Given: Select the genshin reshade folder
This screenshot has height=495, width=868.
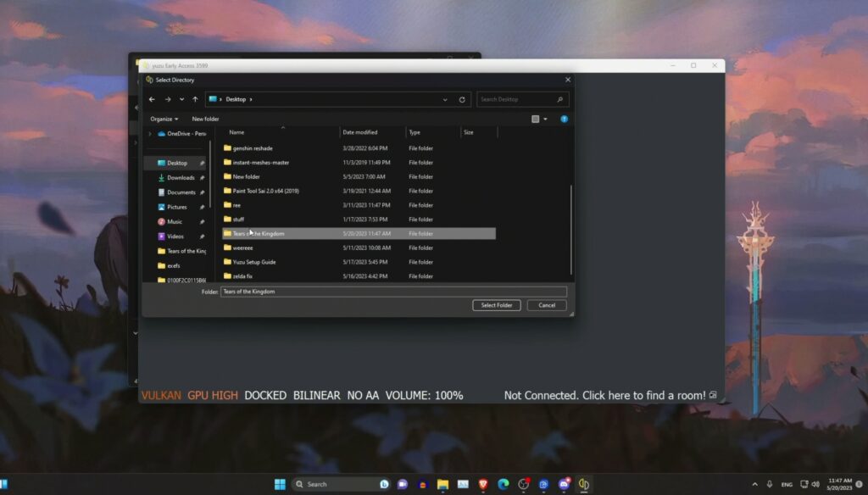Looking at the screenshot, I should 359,148.
